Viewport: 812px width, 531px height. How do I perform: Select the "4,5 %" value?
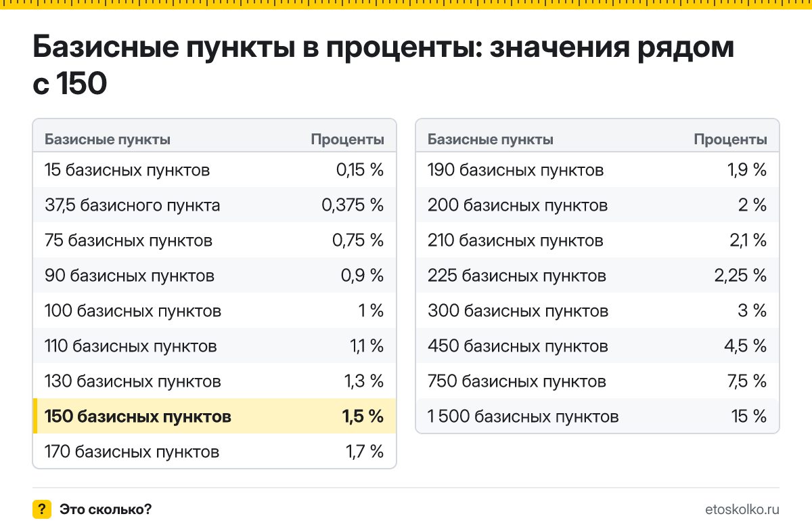pos(746,346)
